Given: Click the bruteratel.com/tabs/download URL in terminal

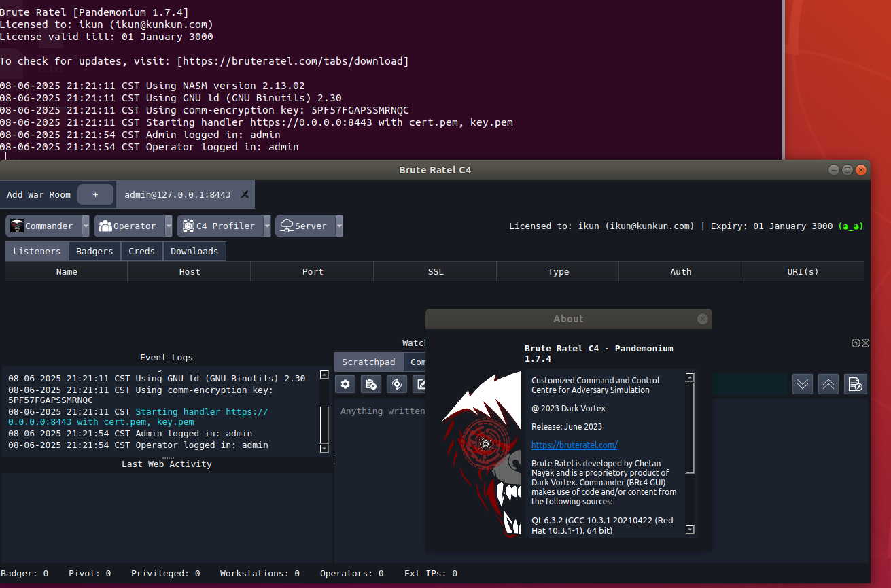Looking at the screenshot, I should (x=293, y=61).
